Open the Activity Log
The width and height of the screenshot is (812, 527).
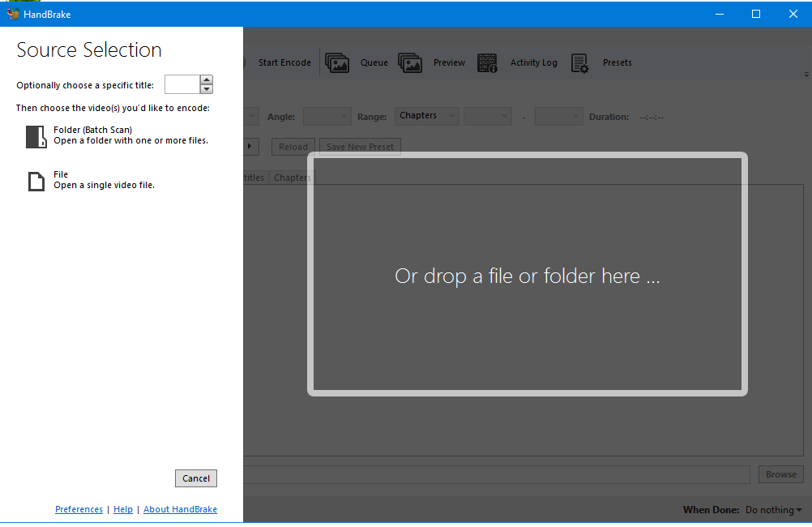click(x=533, y=62)
